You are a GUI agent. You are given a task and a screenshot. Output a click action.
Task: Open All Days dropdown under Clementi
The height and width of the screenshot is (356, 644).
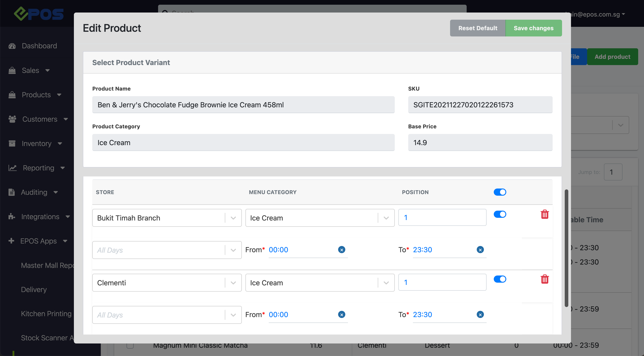tap(167, 315)
